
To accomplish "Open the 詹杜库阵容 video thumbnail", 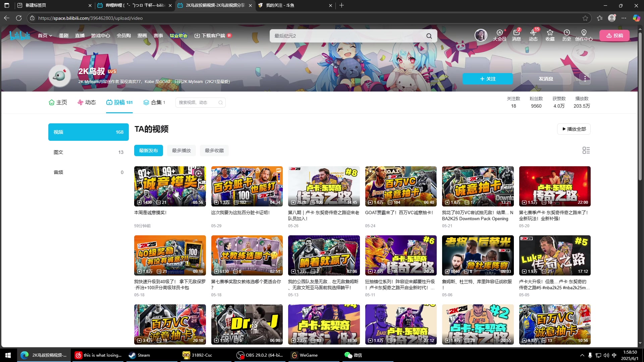I will (x=478, y=255).
